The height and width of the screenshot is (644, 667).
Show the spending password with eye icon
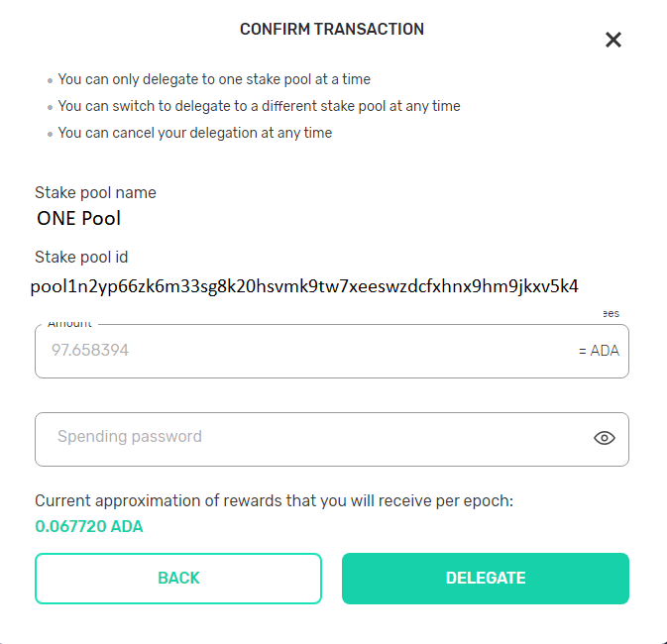(x=604, y=438)
